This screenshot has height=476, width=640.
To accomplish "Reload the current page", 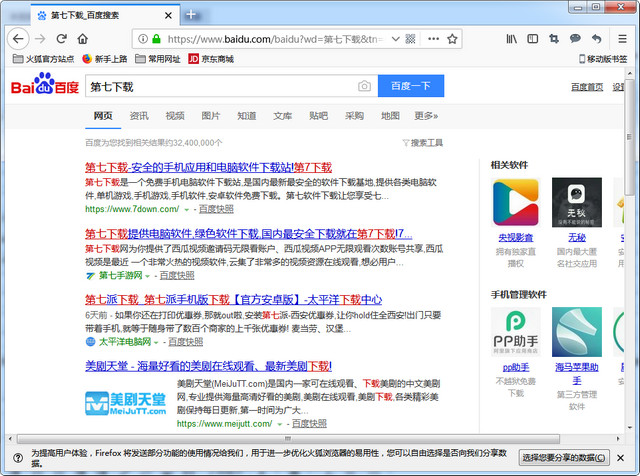I will [x=62, y=39].
